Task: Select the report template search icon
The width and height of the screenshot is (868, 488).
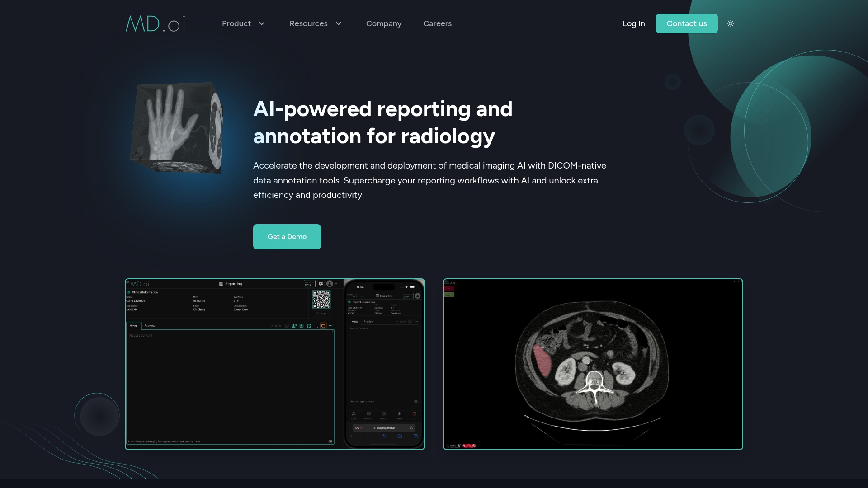Action: 309,326
